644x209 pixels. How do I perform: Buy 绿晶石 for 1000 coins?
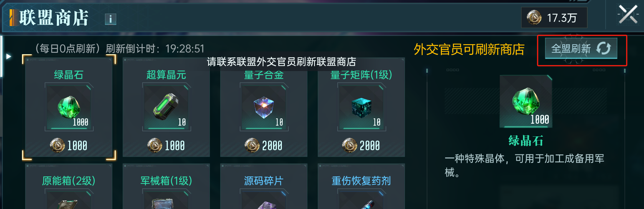(x=69, y=146)
